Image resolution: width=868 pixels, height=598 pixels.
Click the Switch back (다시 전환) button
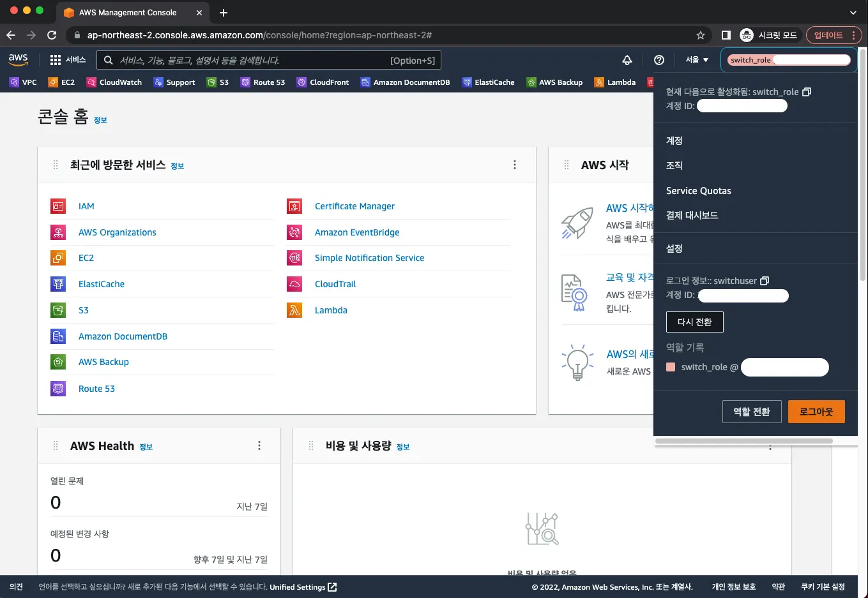pos(695,322)
